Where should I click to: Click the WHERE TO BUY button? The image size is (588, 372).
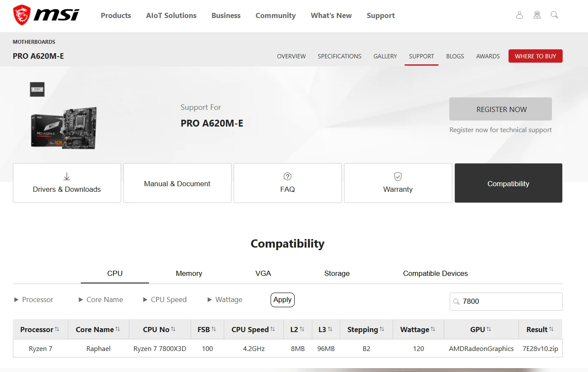(x=536, y=56)
